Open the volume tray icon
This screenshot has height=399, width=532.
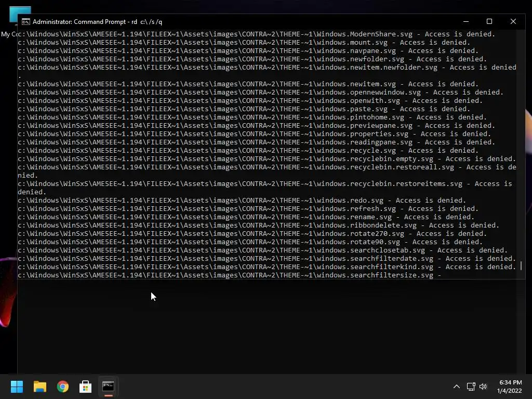[483, 387]
